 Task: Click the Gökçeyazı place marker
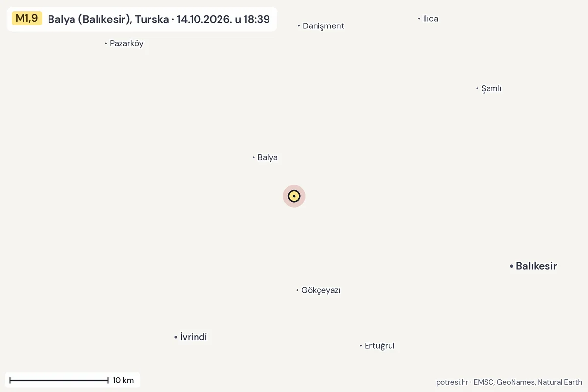pyautogui.click(x=297, y=290)
